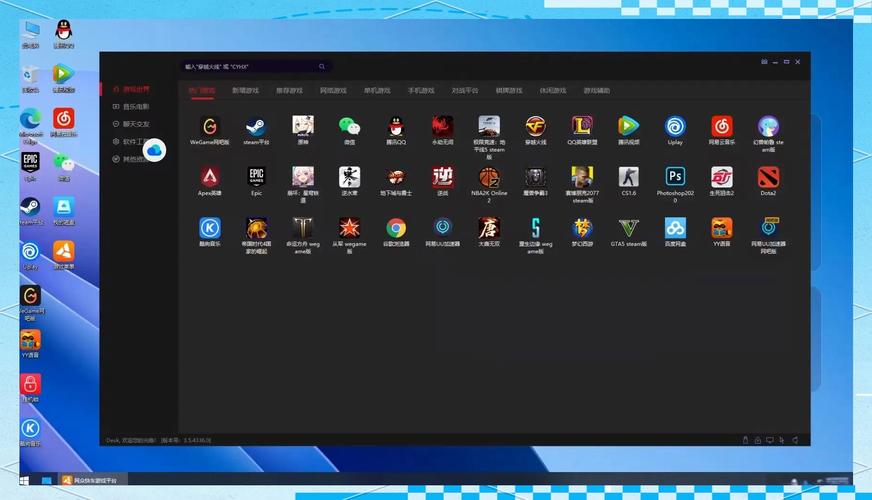This screenshot has height=500, width=872.
Task: Open the Dota2 game icon
Action: point(768,177)
